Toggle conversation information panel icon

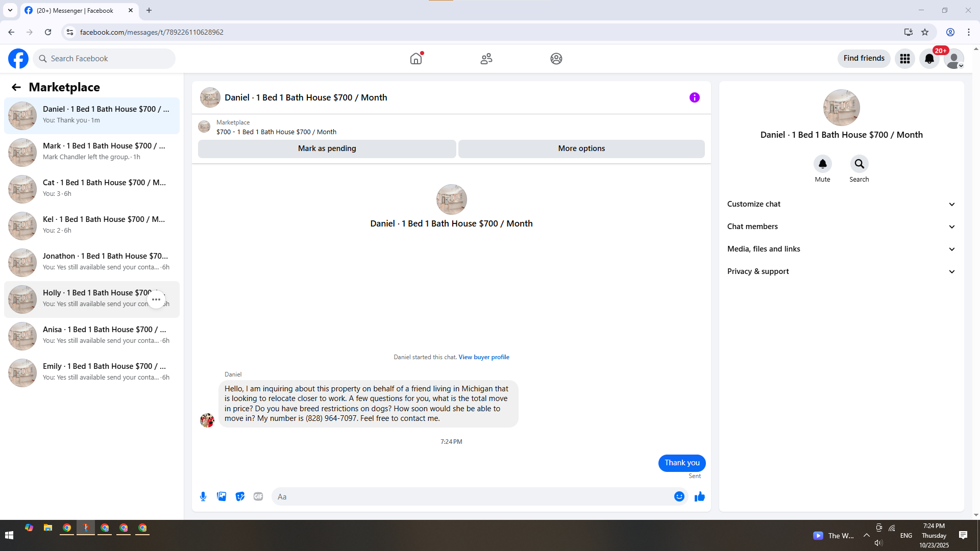694,97
